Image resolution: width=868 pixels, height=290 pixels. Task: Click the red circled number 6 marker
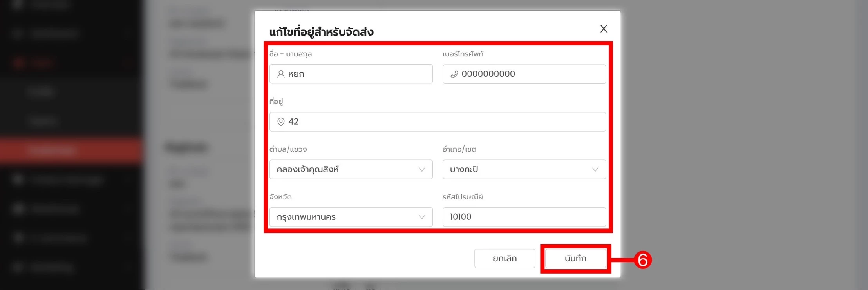(x=643, y=260)
